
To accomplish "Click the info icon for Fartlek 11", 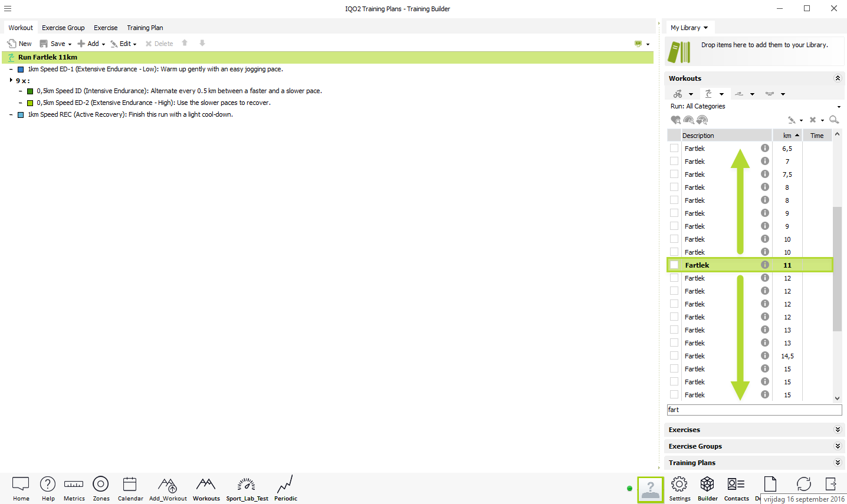I will click(x=765, y=265).
